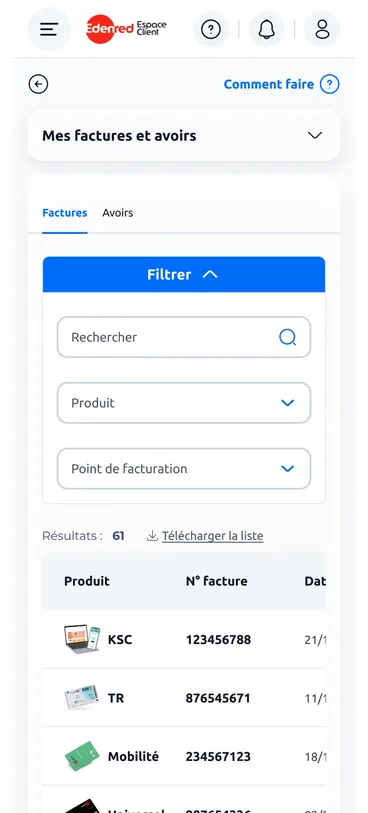Open the Comment faire help link
The height and width of the screenshot is (813, 368).
(281, 84)
